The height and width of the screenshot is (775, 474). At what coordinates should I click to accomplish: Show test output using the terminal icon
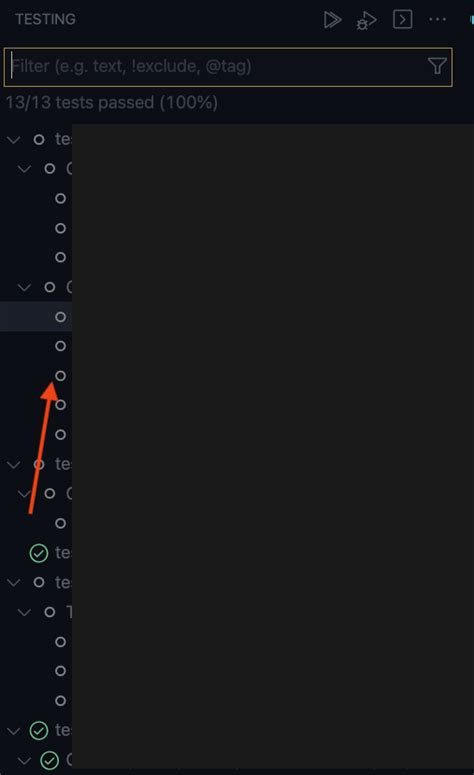click(402, 20)
